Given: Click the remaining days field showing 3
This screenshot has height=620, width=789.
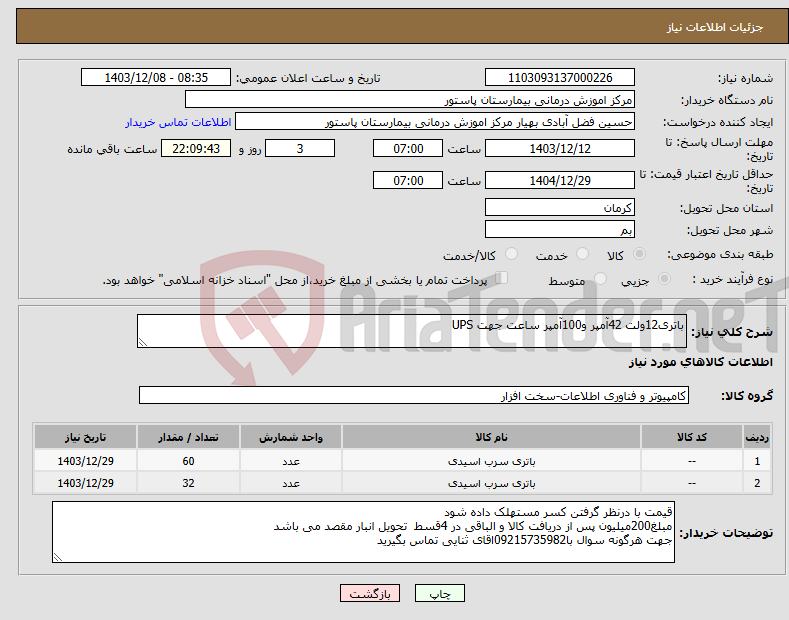Looking at the screenshot, I should tap(300, 148).
